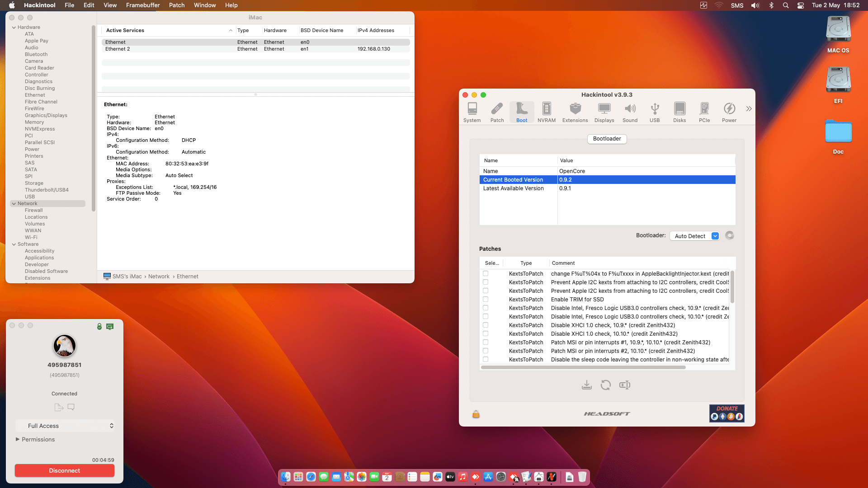Screen dimensions: 868x488
Task: Open the NVRAM section
Action: [547, 112]
